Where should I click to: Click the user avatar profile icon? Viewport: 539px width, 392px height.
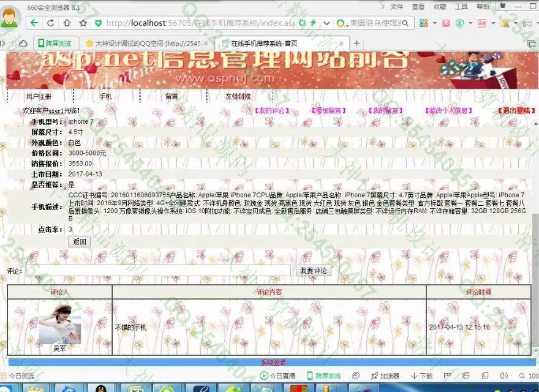(10, 17)
